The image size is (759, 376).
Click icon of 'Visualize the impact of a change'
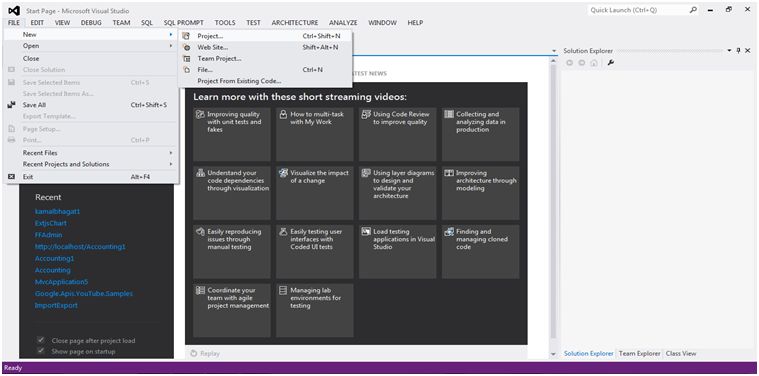[283, 173]
